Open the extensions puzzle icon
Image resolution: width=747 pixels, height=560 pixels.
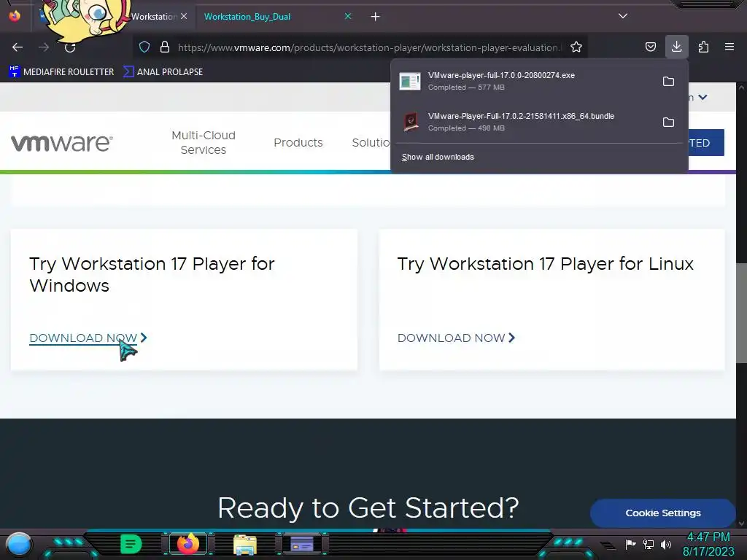[x=703, y=47]
